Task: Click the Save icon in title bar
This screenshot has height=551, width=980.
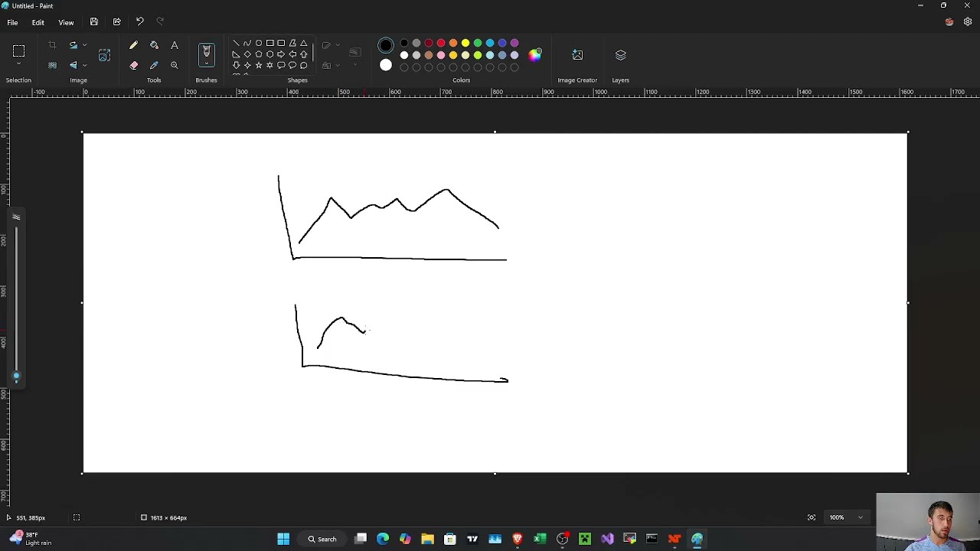Action: coord(94,22)
